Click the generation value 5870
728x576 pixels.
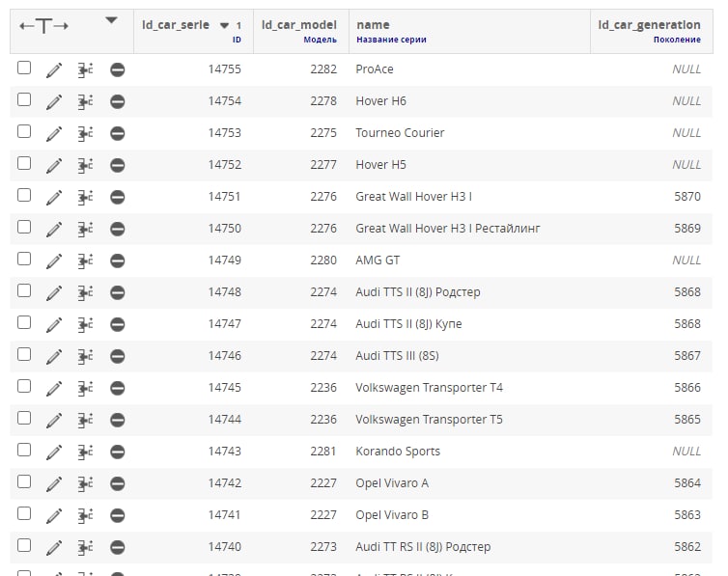tap(687, 197)
